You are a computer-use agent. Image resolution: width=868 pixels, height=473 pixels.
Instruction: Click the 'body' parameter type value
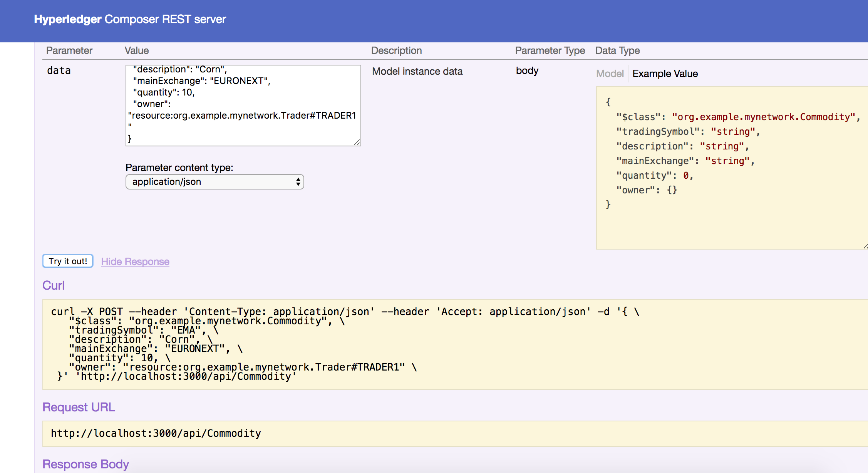[x=527, y=71]
